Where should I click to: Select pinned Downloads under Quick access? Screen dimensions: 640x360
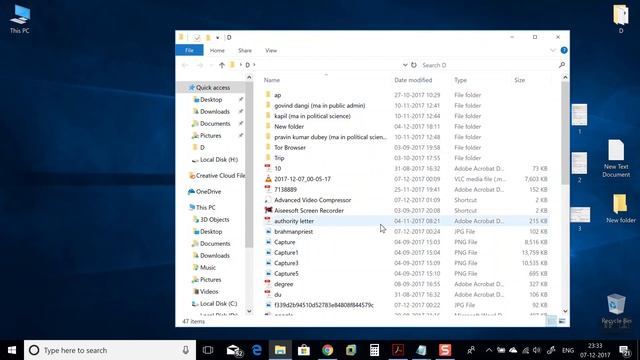click(215, 111)
